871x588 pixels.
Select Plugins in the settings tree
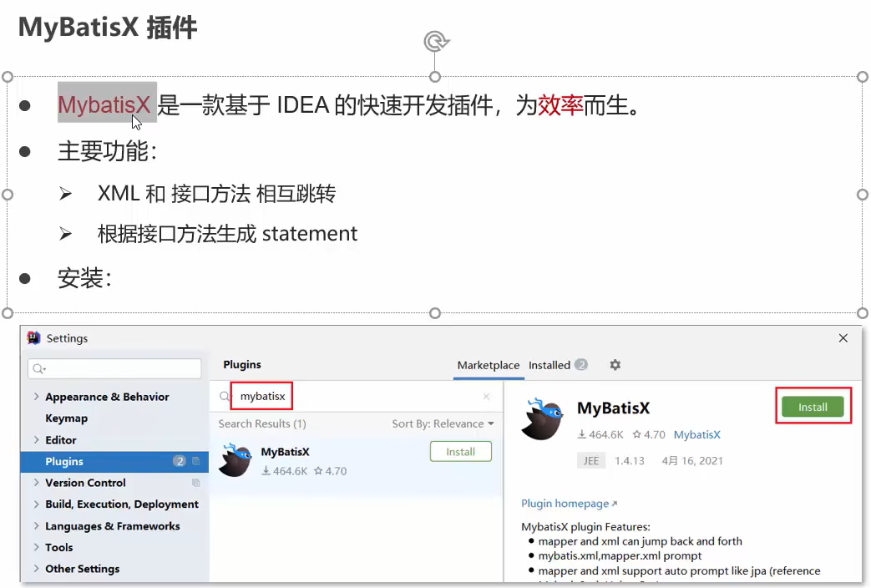pos(114,461)
